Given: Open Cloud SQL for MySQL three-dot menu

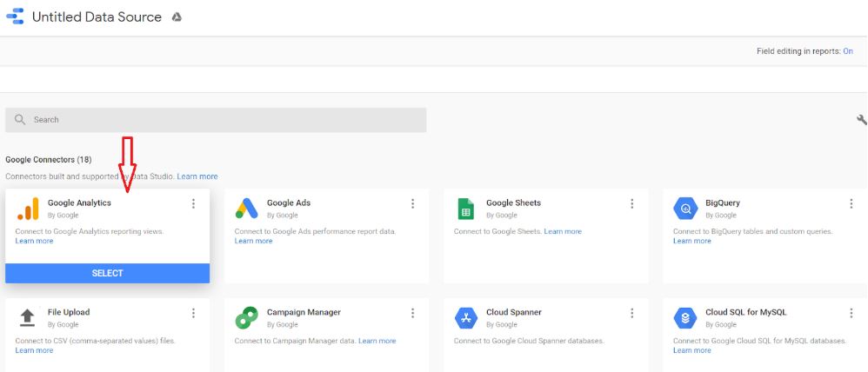Looking at the screenshot, I should coord(851,313).
